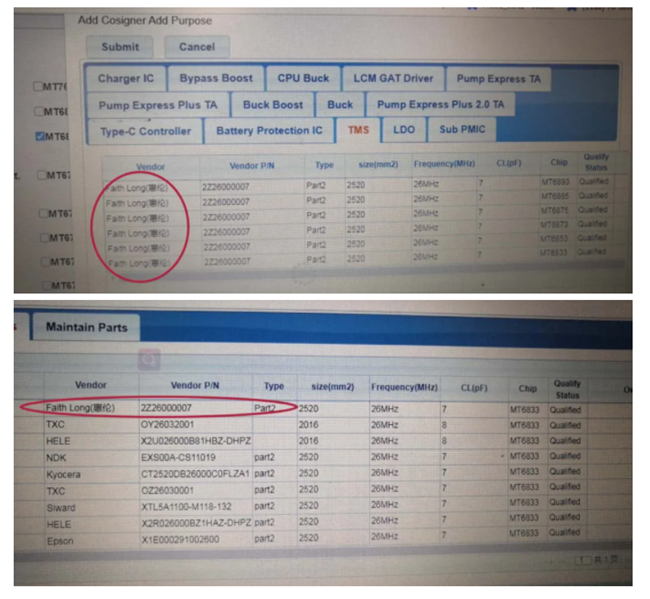Click the Submit button
650x599 pixels.
120,47
